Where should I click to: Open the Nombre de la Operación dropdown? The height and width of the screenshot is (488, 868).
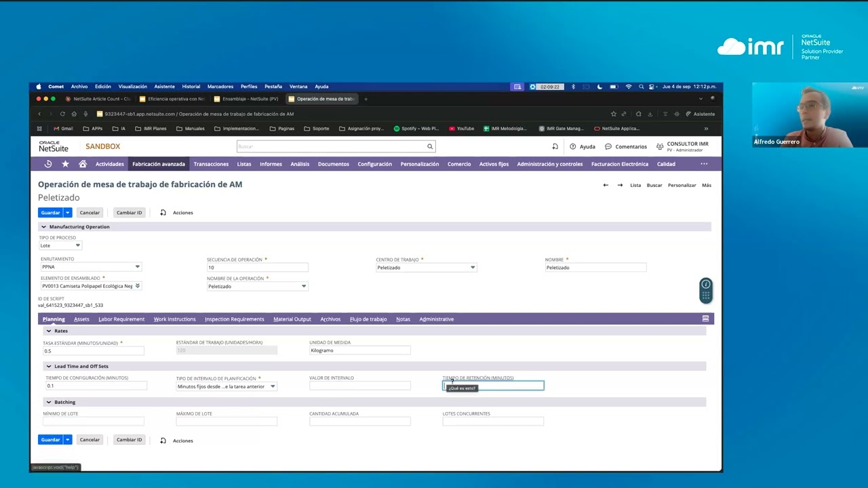click(304, 286)
